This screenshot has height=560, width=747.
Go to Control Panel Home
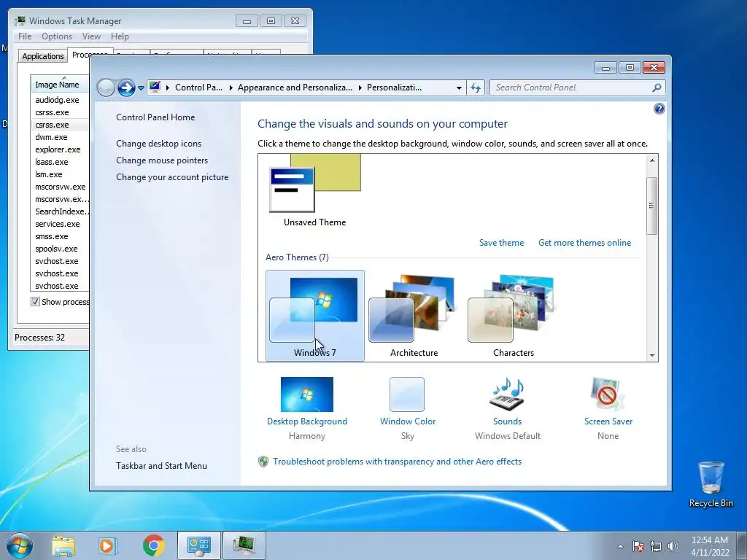(155, 117)
